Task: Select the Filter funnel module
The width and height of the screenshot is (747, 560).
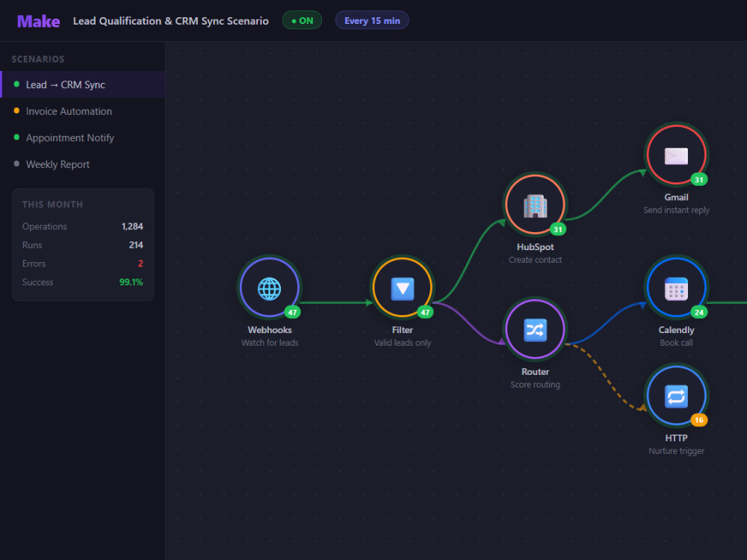Action: click(402, 288)
